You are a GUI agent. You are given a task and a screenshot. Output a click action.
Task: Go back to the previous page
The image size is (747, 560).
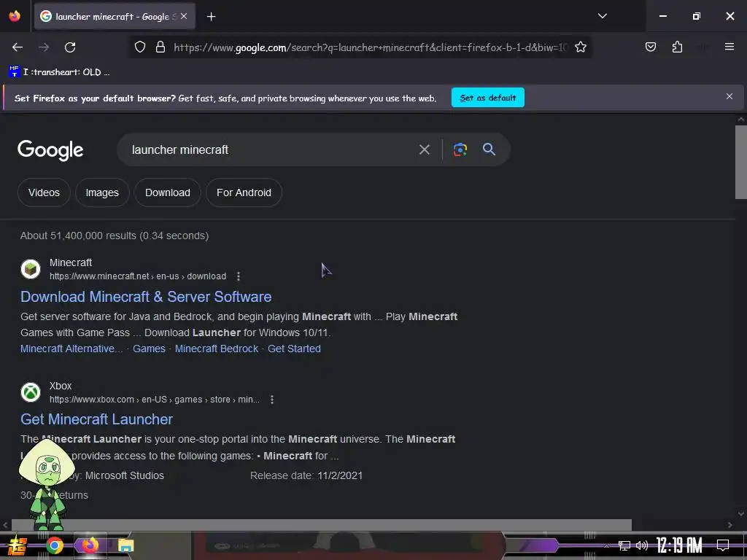[x=18, y=47]
